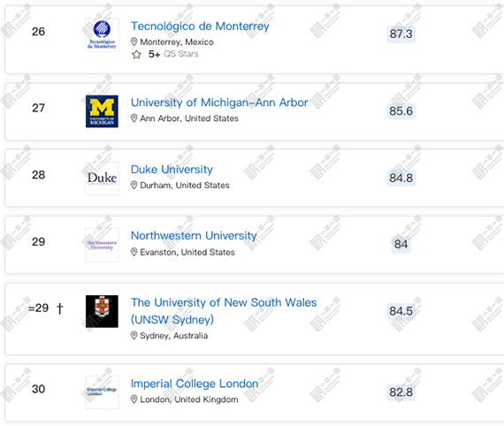
Task: Click the UNSW Sydney crest logo
Action: (102, 311)
